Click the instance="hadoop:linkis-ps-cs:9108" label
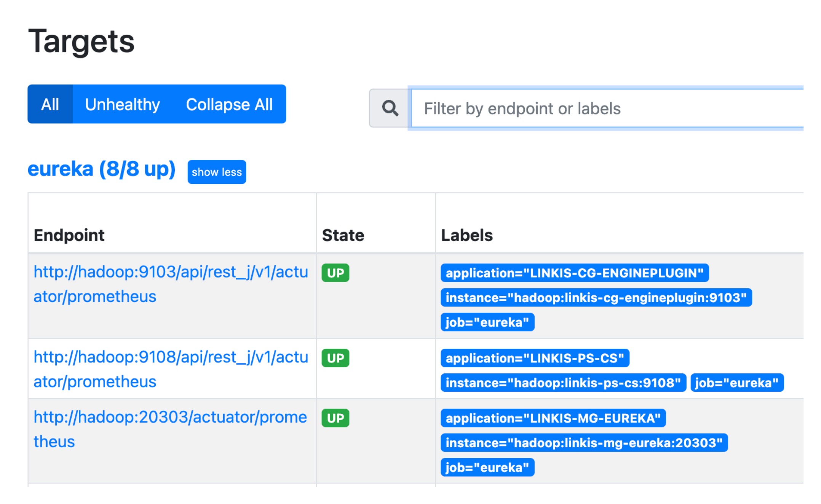Image resolution: width=821 pixels, height=504 pixels. (563, 383)
